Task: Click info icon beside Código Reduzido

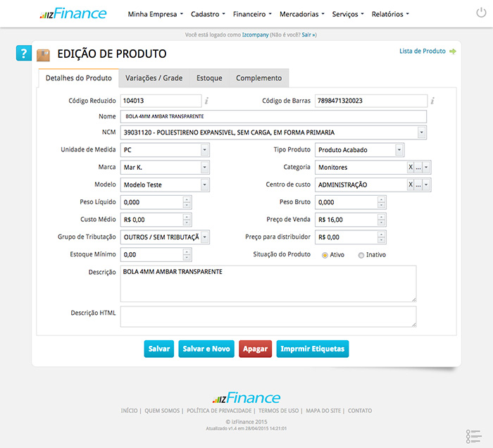Action: [x=206, y=101]
